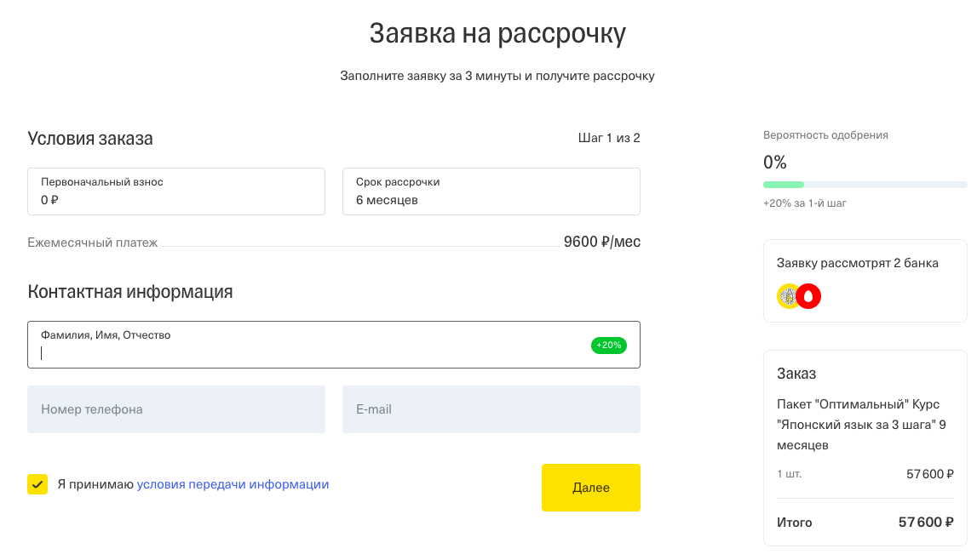Click the 0% approval probability value
This screenshot has height=560, width=977.
click(775, 163)
